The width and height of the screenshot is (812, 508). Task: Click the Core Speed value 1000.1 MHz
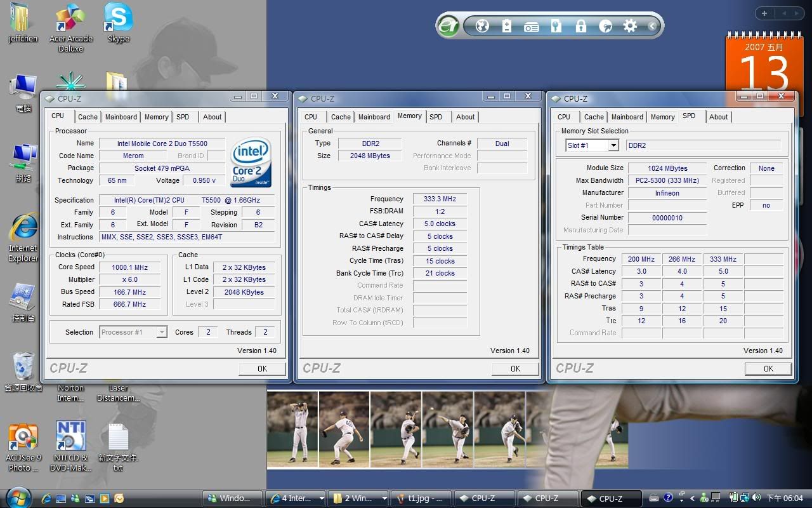(129, 267)
